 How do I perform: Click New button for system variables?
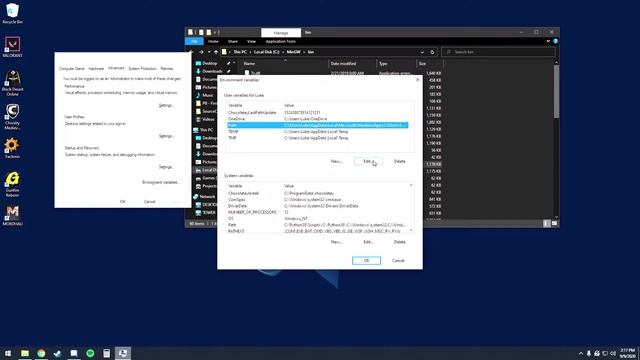pyautogui.click(x=336, y=242)
